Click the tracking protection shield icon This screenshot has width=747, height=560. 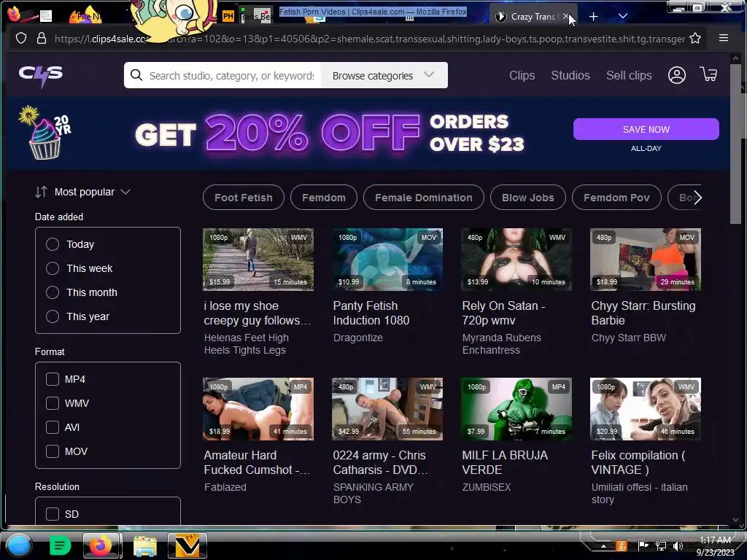(21, 38)
